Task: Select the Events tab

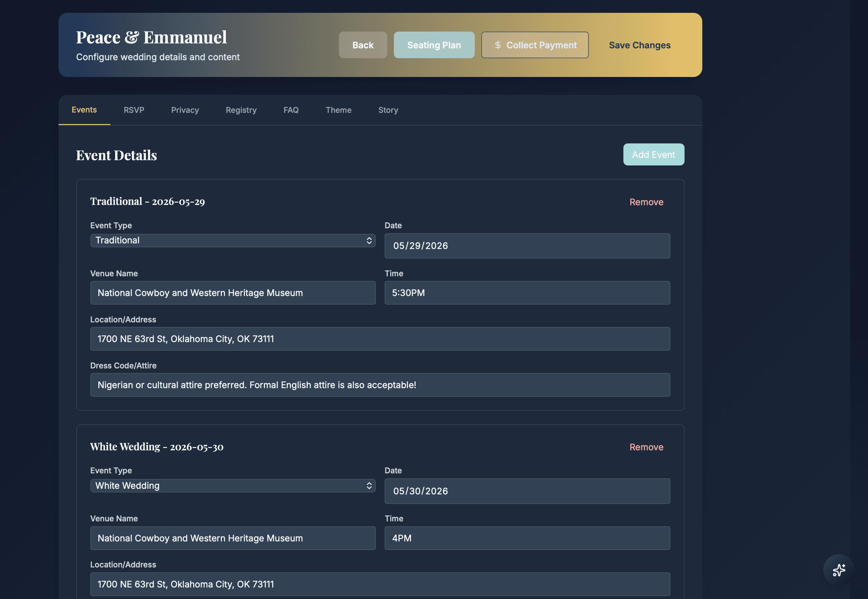Action: [x=84, y=110]
